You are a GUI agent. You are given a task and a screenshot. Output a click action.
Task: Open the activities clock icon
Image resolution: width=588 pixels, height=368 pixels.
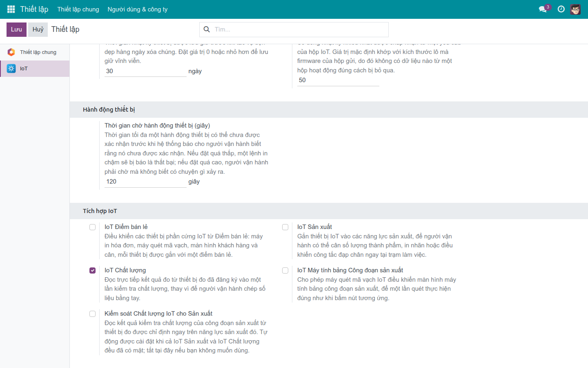point(561,9)
